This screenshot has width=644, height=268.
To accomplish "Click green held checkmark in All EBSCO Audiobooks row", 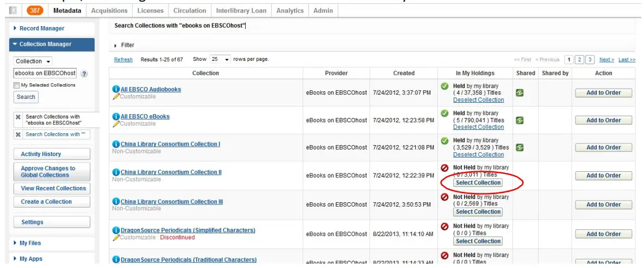I will coord(445,86).
